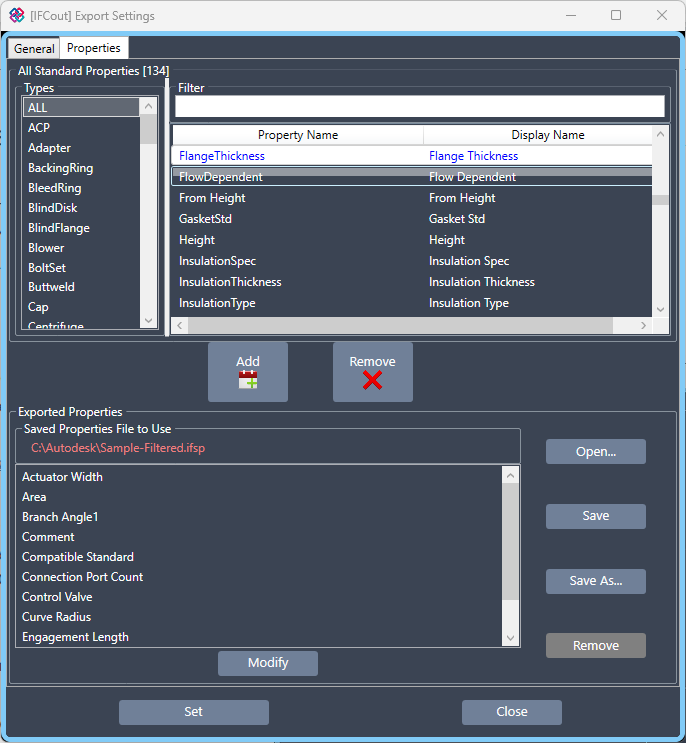Select ALL in the Types list
Screen dimensions: 686x743
point(81,108)
